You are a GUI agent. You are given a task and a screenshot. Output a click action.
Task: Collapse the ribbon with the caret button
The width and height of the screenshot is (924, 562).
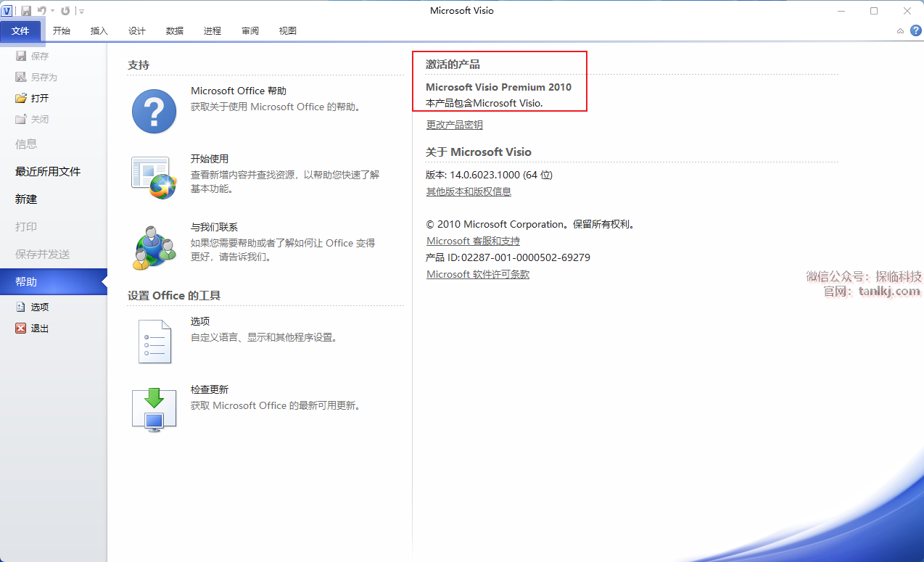tap(900, 31)
